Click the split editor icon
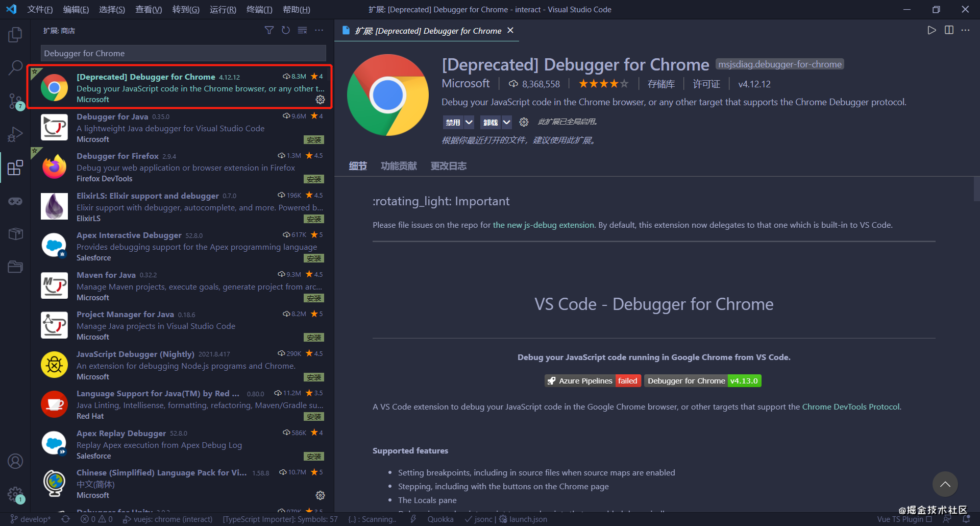The height and width of the screenshot is (526, 980). 949,30
